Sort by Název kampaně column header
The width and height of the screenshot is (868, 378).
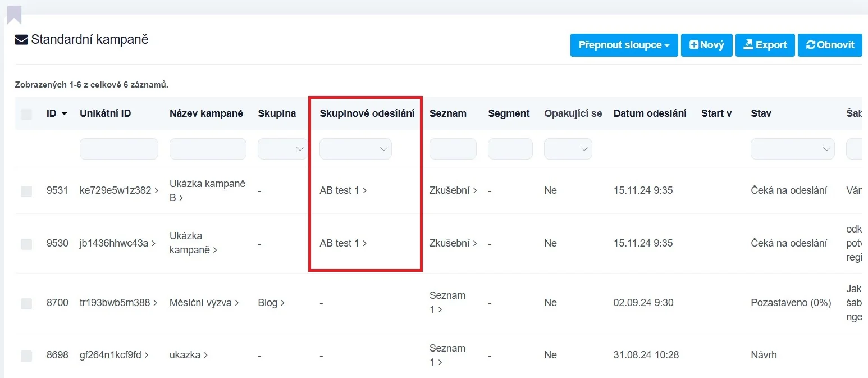tap(206, 113)
